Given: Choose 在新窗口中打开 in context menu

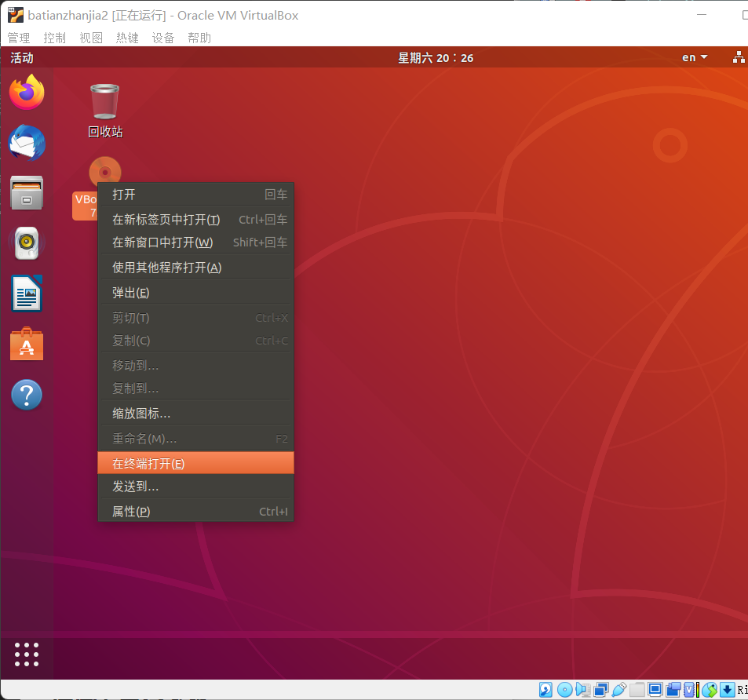Looking at the screenshot, I should pos(195,242).
